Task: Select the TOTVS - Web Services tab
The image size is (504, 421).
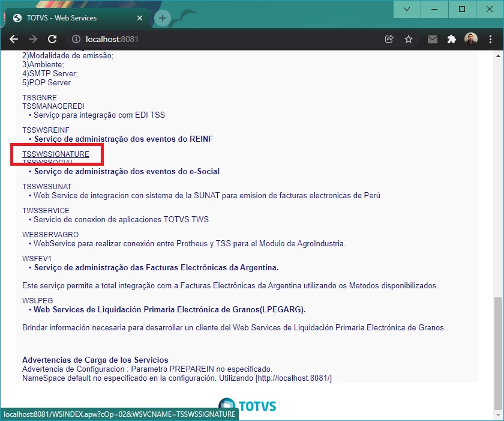Action: tap(77, 18)
